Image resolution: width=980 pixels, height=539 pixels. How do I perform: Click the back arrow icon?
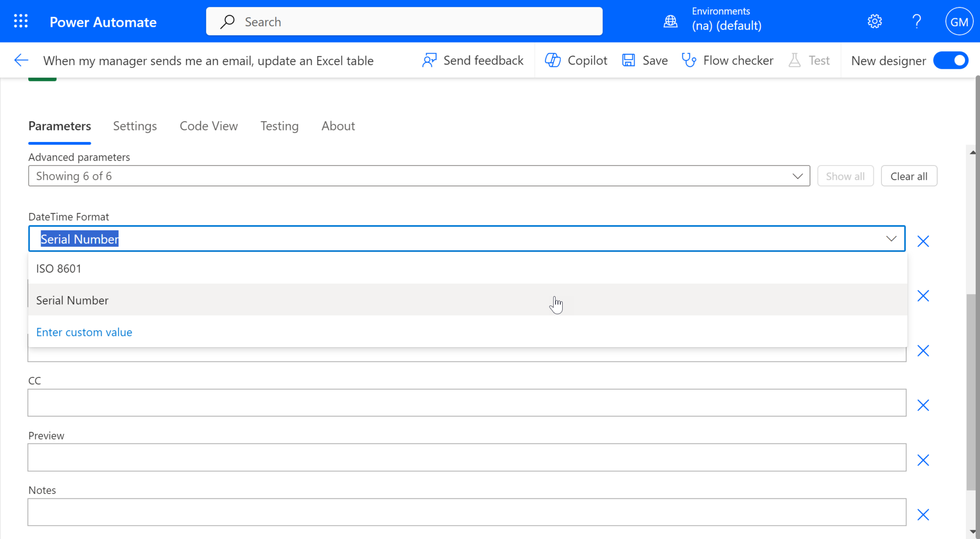(22, 60)
